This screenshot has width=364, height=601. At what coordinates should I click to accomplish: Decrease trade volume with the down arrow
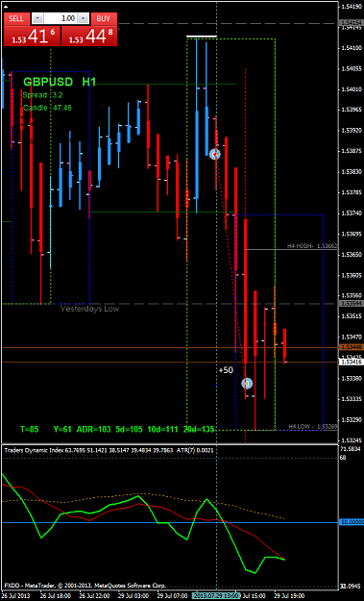[x=38, y=18]
